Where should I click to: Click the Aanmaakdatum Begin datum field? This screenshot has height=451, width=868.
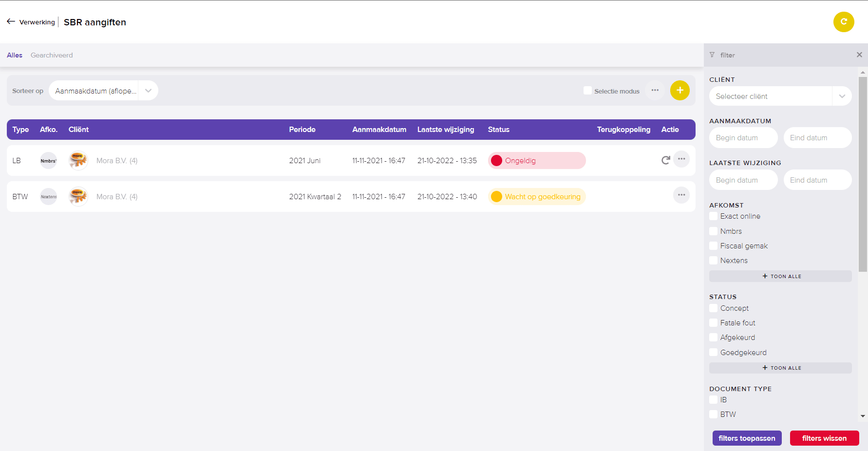point(743,138)
